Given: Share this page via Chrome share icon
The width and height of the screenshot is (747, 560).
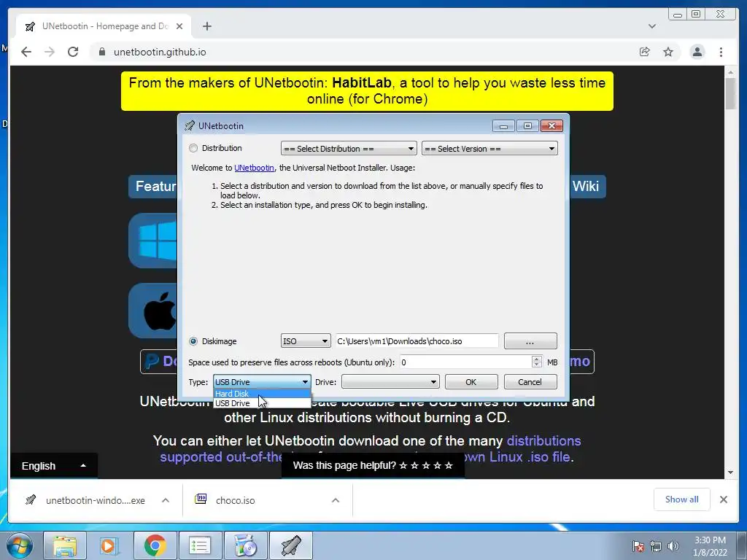Looking at the screenshot, I should (645, 52).
